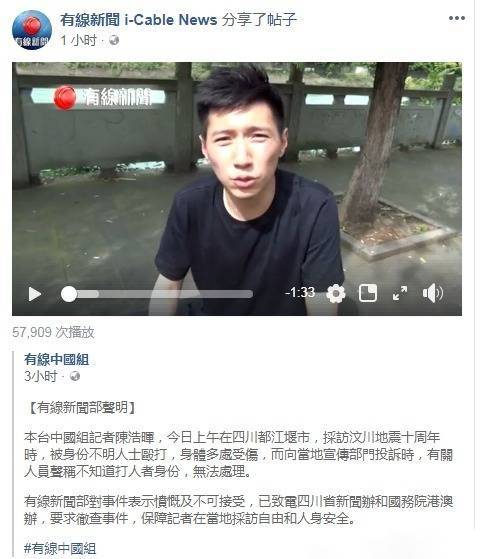Open the post options ellipsis menu
Viewport: 483px width, 559px height.
pos(457,18)
